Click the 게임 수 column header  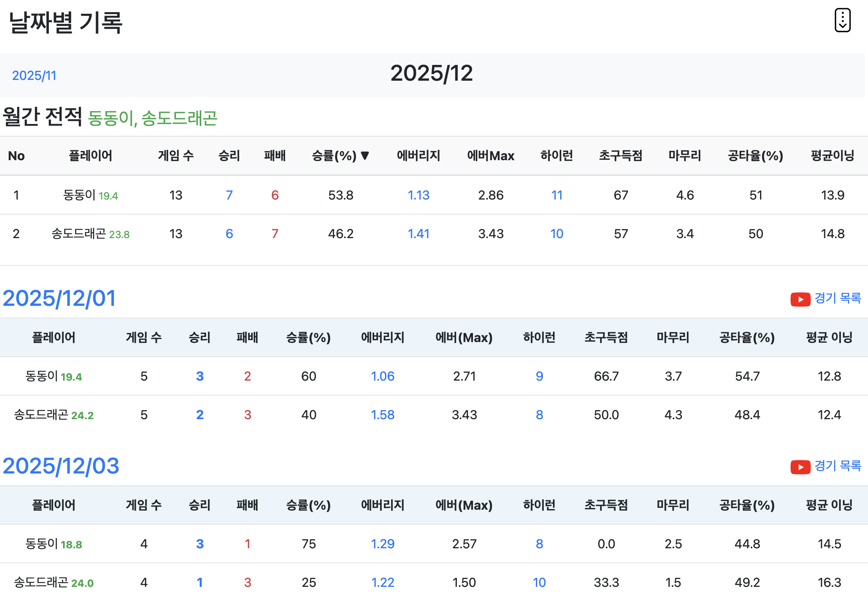tap(175, 155)
